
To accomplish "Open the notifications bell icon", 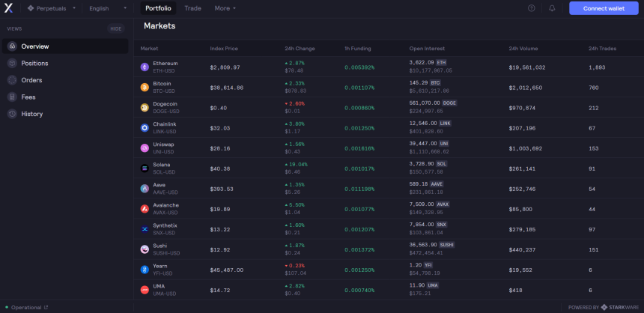I will click(552, 8).
